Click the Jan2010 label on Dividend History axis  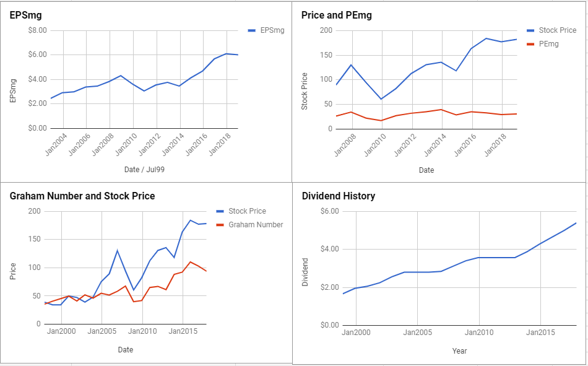(x=479, y=333)
